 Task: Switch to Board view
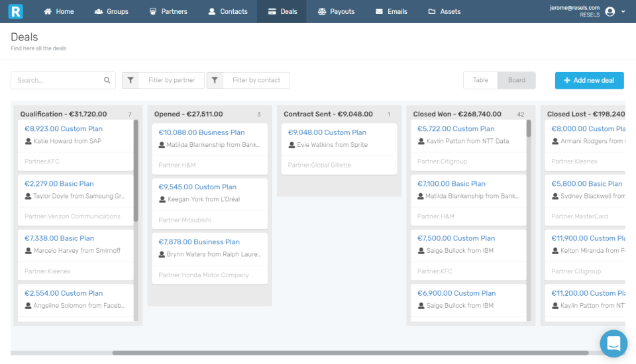pos(516,80)
